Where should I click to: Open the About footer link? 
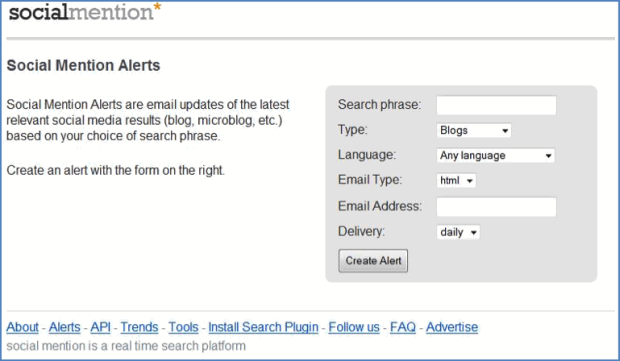pyautogui.click(x=23, y=327)
